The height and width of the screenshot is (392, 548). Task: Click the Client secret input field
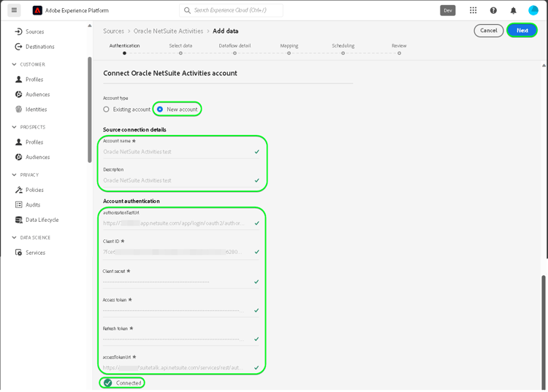(x=181, y=282)
